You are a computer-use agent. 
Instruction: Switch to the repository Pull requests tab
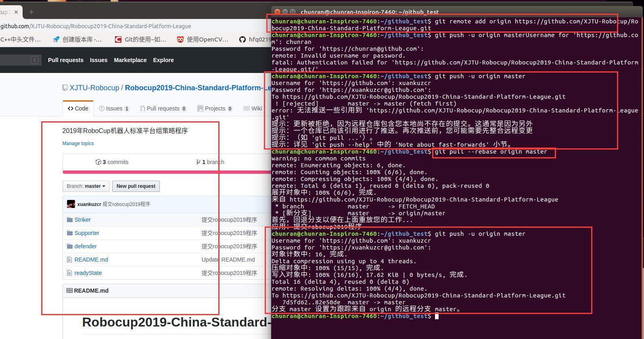pyautogui.click(x=163, y=108)
